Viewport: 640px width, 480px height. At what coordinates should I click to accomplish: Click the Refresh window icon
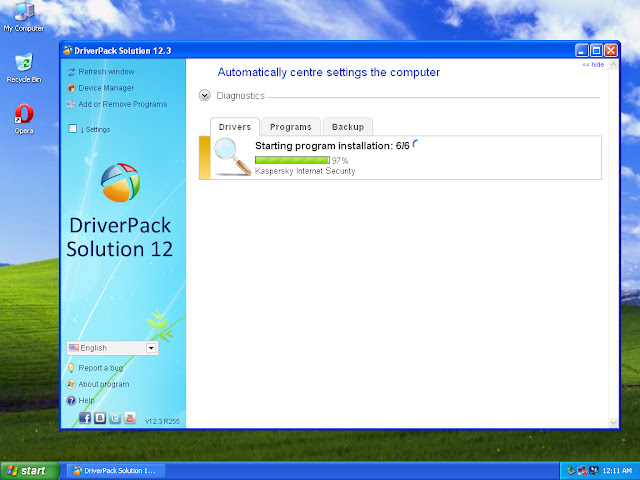[71, 72]
